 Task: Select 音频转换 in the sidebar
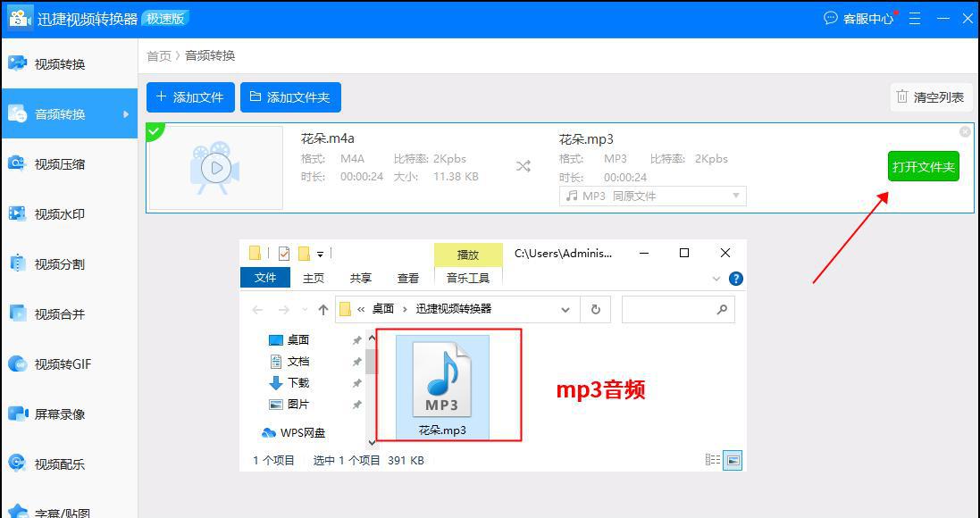pyautogui.click(x=69, y=113)
